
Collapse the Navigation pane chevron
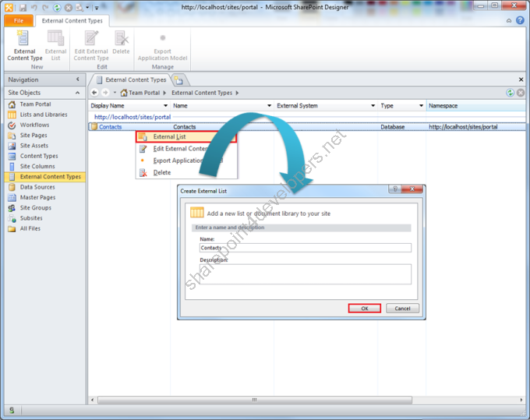[x=78, y=79]
